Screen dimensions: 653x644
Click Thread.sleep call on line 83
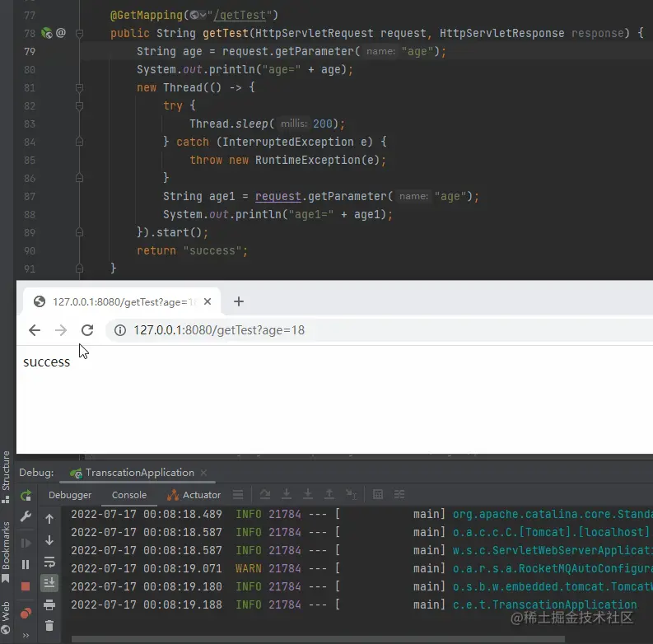[267, 124]
